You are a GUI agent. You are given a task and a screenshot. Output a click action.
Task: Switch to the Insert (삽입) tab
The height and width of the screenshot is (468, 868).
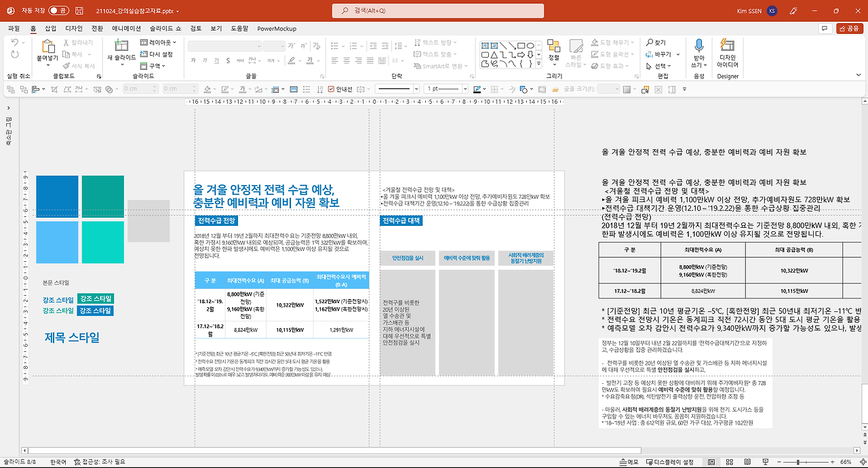(50, 28)
